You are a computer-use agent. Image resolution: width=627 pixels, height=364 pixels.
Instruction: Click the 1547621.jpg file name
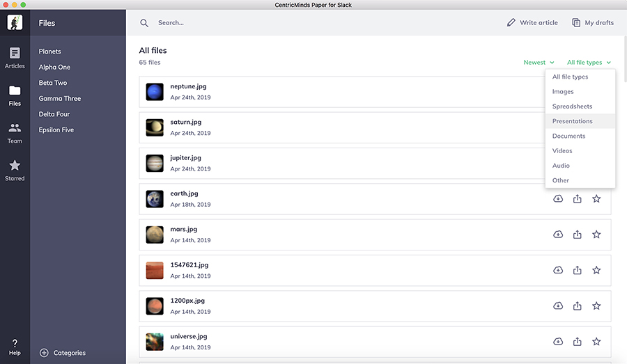(x=189, y=265)
